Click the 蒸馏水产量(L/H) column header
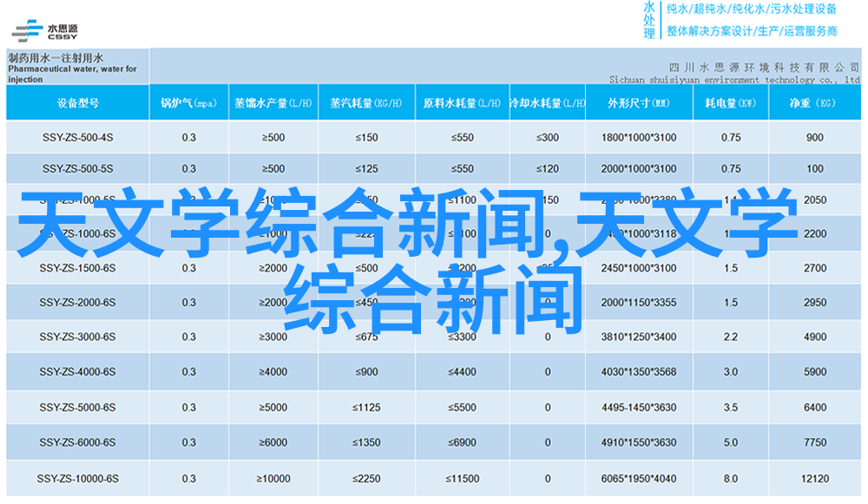The image size is (868, 504). [x=273, y=103]
